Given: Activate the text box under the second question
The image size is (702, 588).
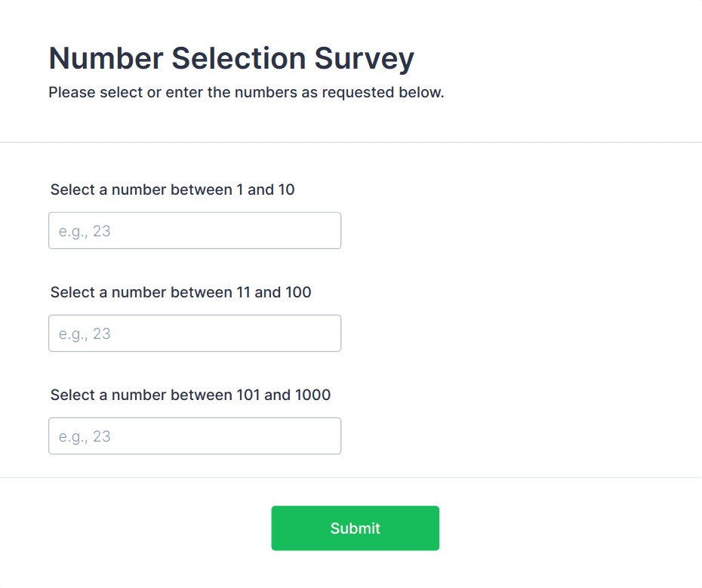Looking at the screenshot, I should (x=195, y=333).
